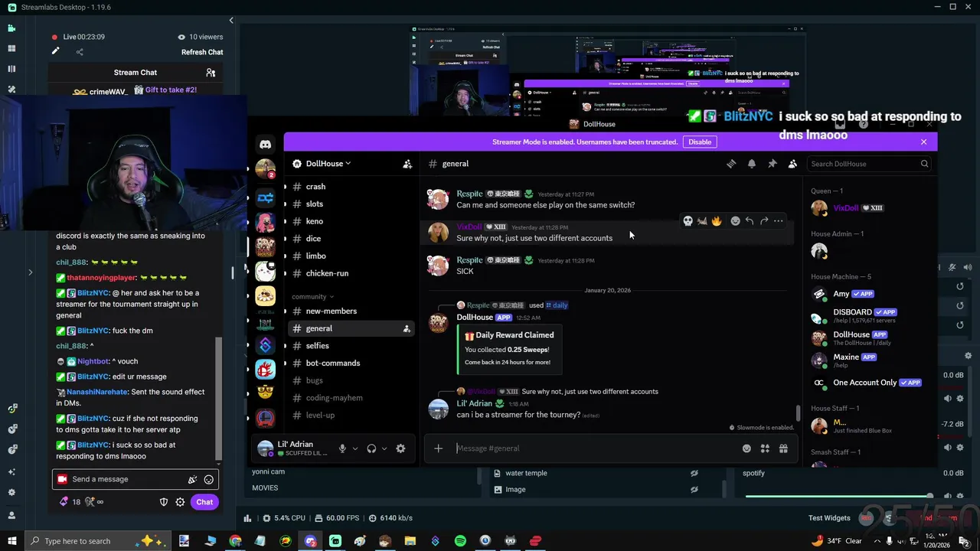Open the Spotify icon on Windows taskbar
Image resolution: width=980 pixels, height=551 pixels.
coord(460,541)
